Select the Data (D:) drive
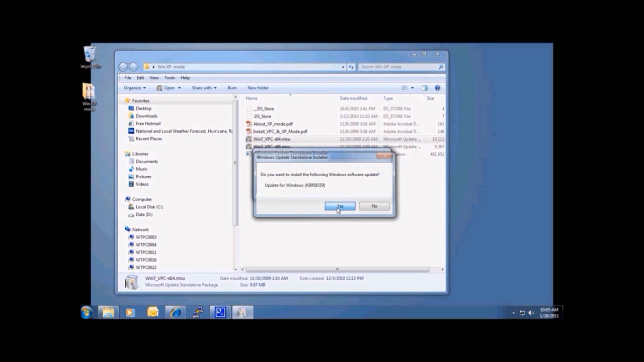The image size is (644, 362). pos(144,214)
